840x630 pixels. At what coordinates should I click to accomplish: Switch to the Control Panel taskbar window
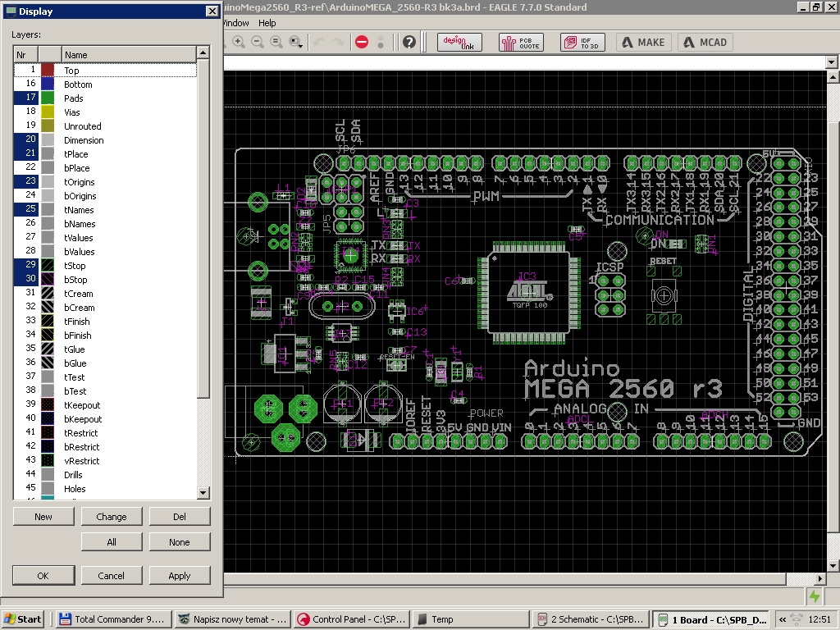click(x=353, y=619)
